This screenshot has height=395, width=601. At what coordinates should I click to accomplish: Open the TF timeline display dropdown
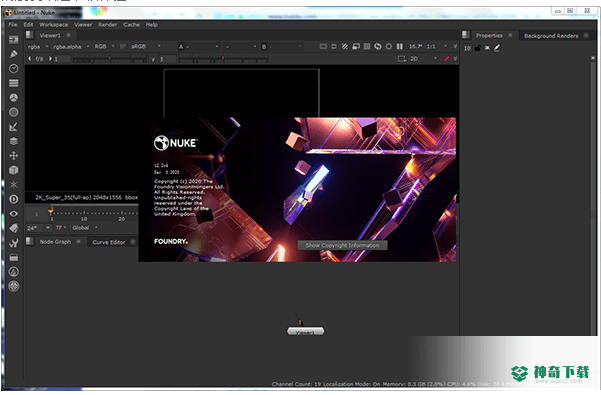point(61,228)
